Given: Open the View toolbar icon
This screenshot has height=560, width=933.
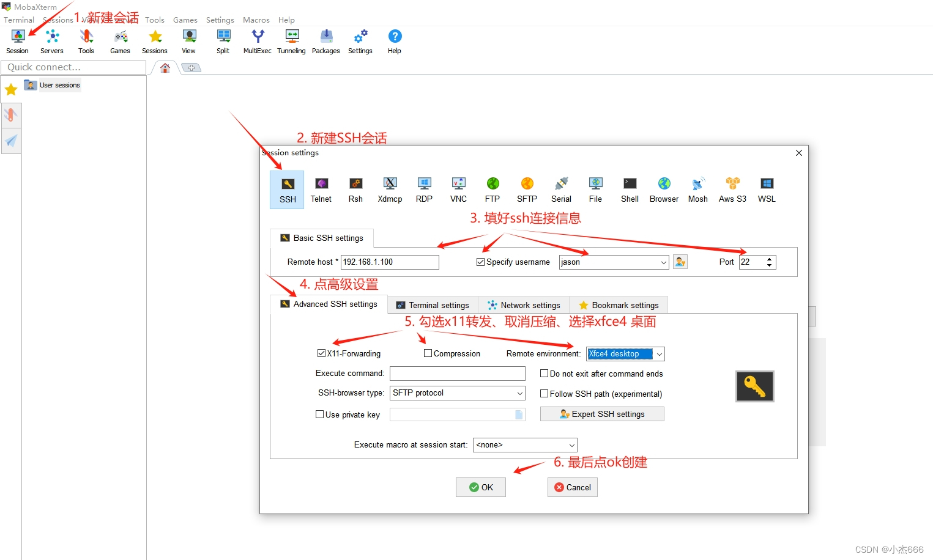Looking at the screenshot, I should tap(189, 42).
